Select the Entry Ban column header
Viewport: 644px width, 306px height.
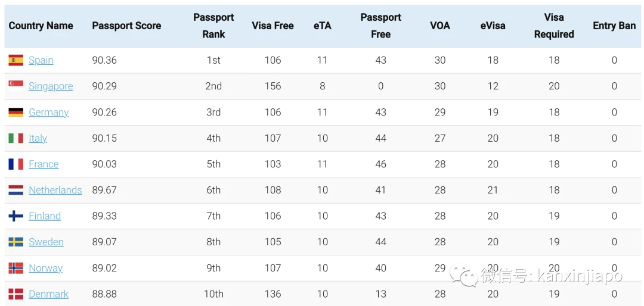(614, 26)
